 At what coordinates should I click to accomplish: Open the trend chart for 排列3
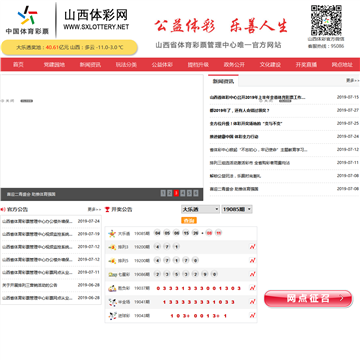[x=252, y=247]
